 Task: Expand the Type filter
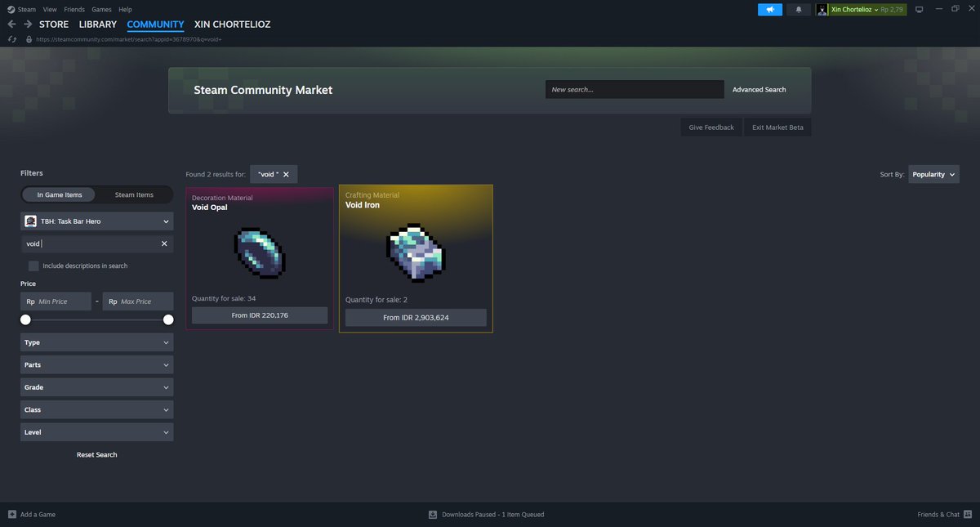click(x=96, y=342)
